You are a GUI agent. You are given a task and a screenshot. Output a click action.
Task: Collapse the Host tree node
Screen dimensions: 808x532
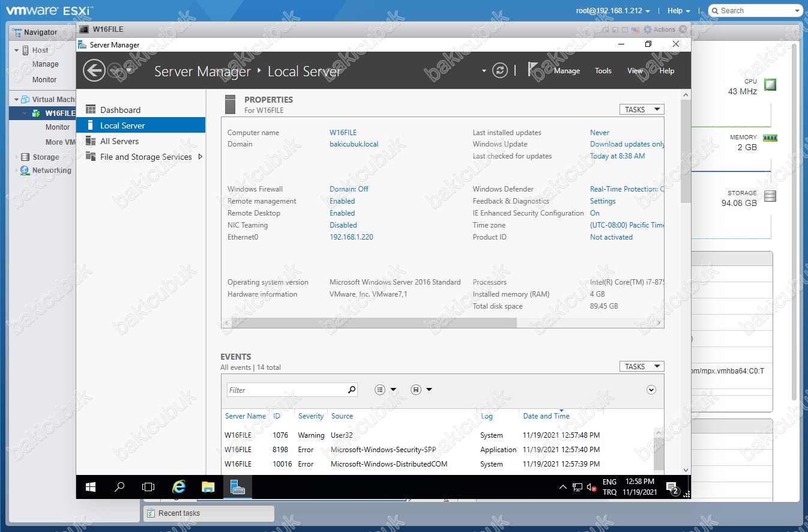(17, 50)
